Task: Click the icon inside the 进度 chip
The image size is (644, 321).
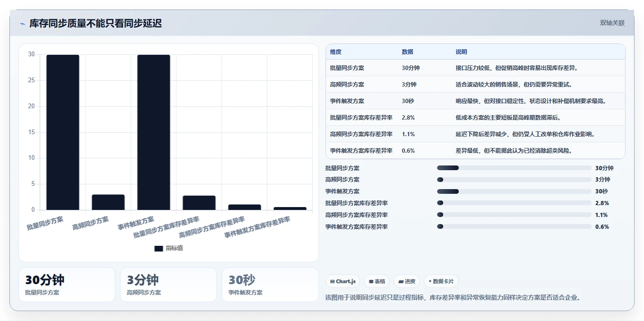Action: point(401,282)
